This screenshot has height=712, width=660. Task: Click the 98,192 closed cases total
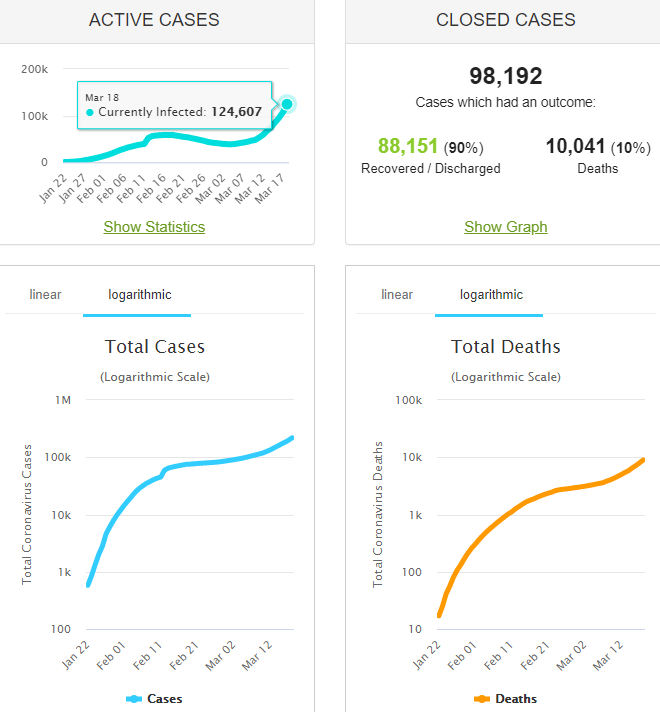pyautogui.click(x=505, y=76)
